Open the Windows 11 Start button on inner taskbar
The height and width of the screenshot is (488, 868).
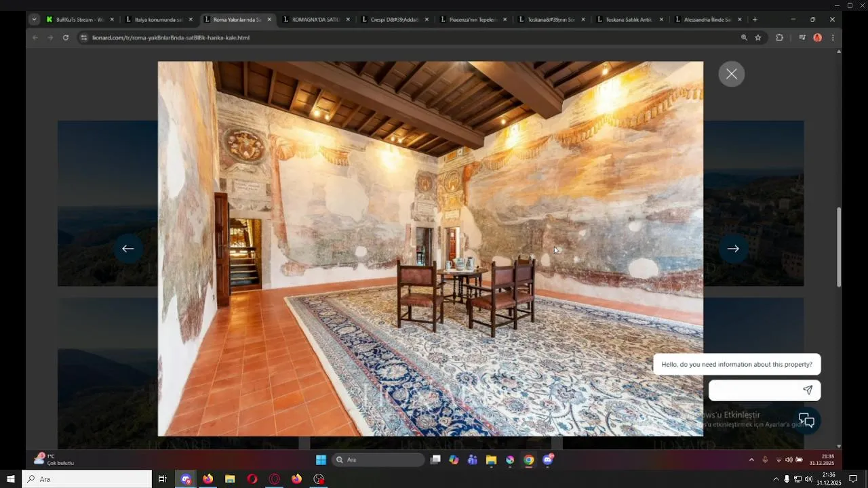(x=321, y=460)
